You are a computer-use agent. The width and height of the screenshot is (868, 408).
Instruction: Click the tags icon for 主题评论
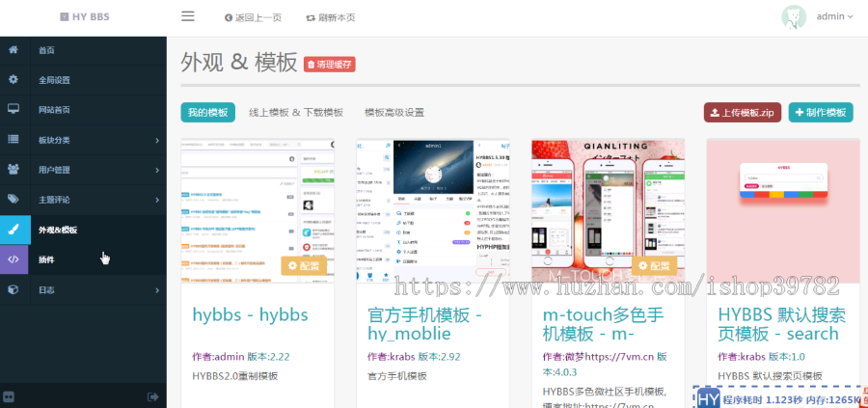click(x=14, y=200)
